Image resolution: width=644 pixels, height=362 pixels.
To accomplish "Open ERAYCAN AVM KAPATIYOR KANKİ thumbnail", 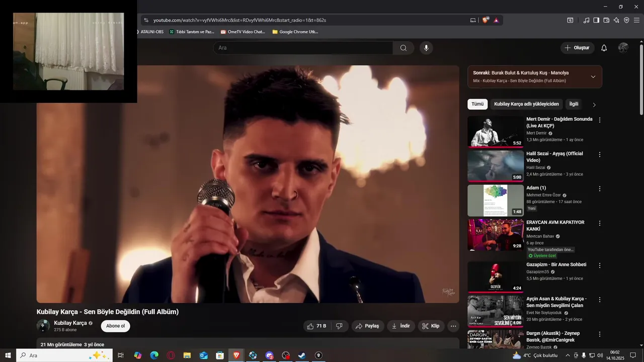I will (496, 235).
